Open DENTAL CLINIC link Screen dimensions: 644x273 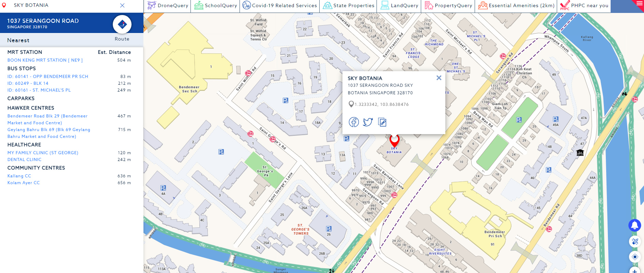(25, 160)
